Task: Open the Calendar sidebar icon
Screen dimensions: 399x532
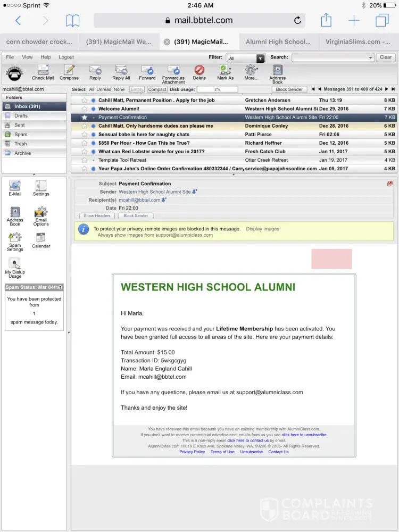Action: [41, 240]
